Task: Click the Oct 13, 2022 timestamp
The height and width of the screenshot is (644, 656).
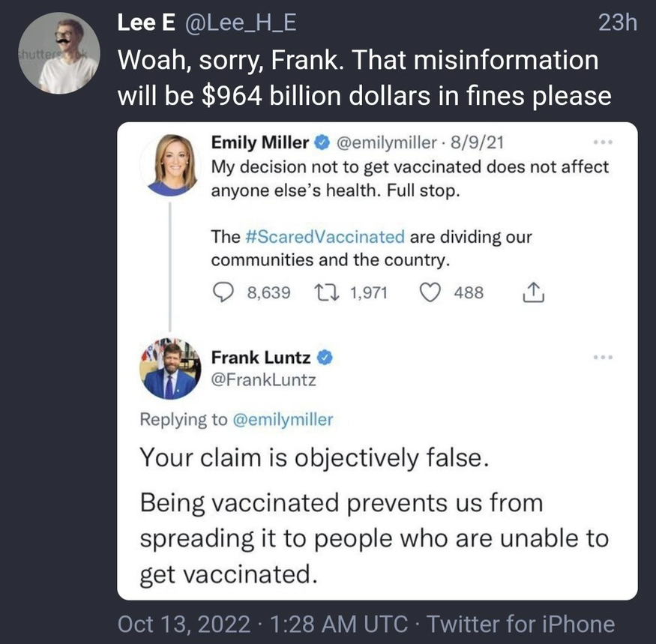Action: tap(183, 624)
